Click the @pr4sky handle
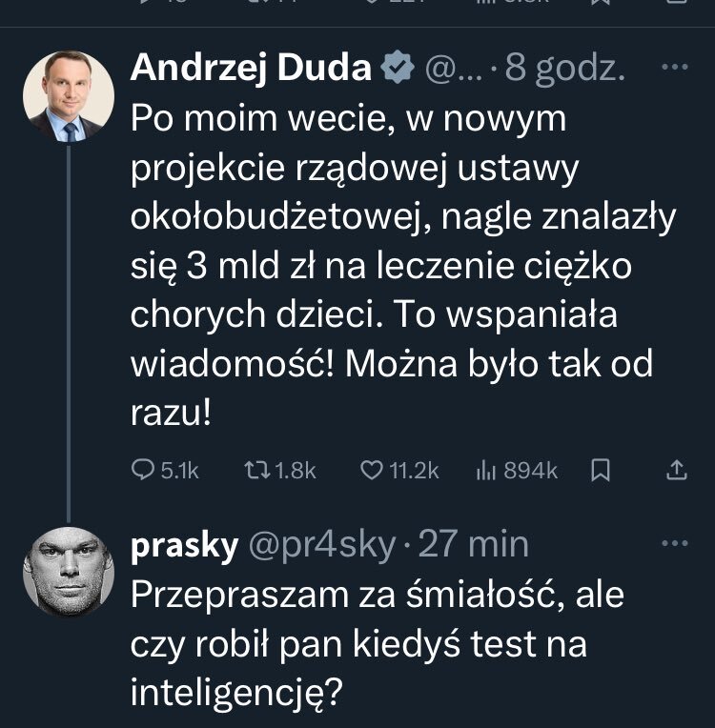 (321, 544)
